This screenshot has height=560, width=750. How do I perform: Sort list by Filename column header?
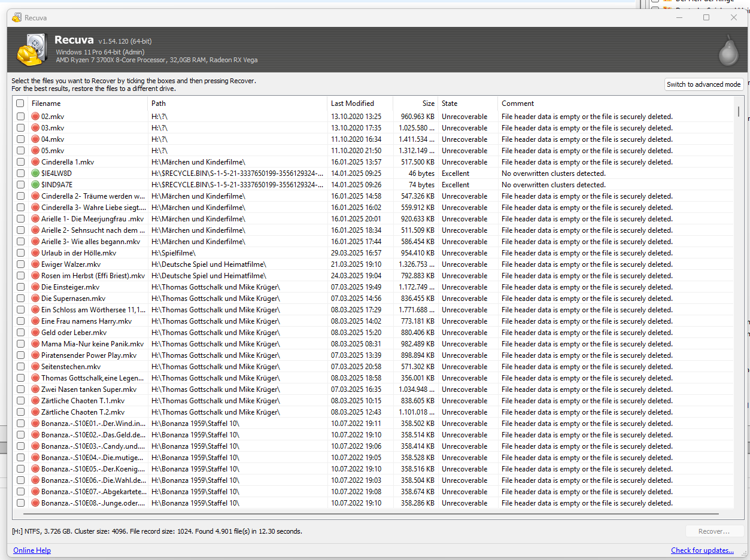click(88, 104)
